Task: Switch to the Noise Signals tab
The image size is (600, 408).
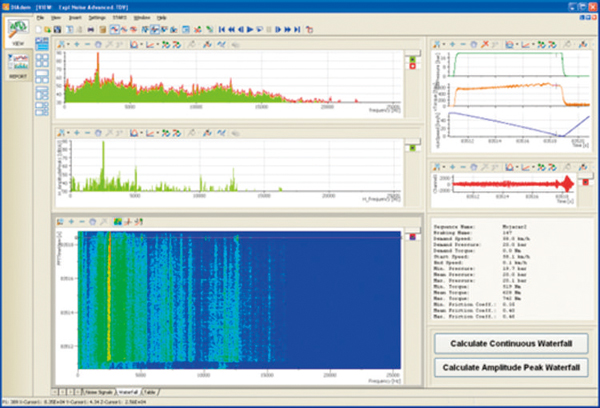Action: tap(97, 392)
